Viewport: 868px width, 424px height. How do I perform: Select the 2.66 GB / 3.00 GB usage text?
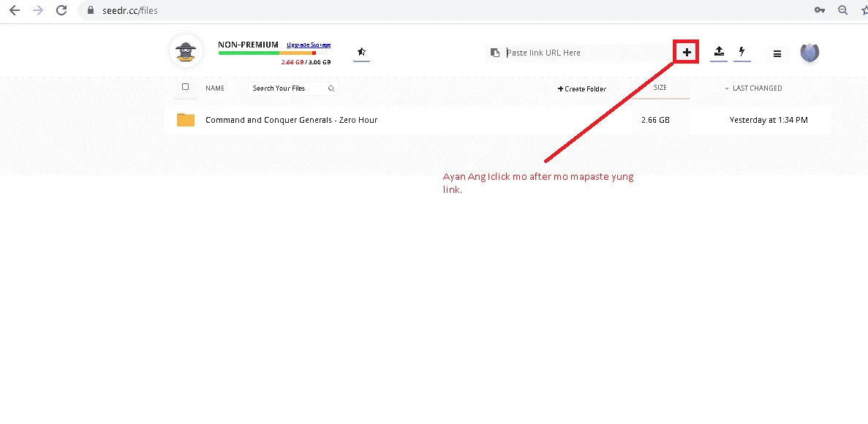[x=306, y=62]
